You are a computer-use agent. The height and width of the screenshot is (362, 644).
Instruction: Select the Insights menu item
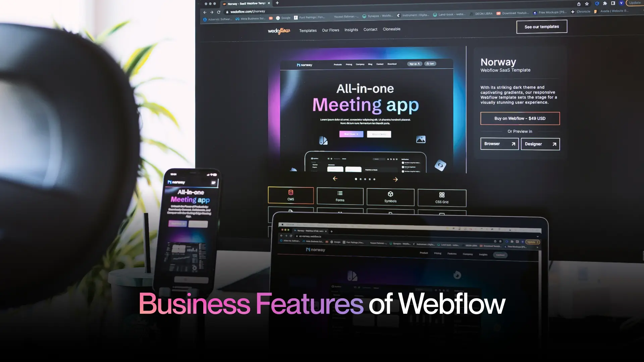click(351, 29)
